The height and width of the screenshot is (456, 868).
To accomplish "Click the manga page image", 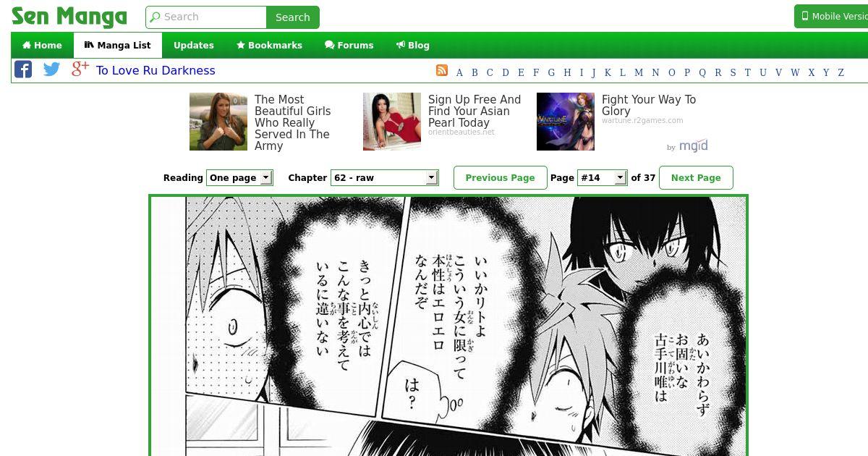I will 448,326.
